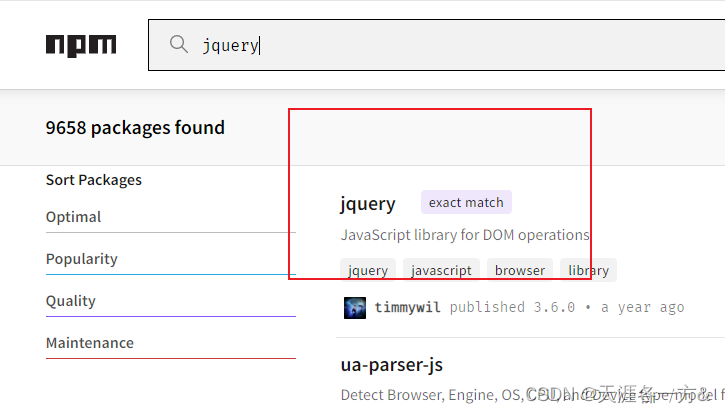Sort packages by Optimal
Screen dimensions: 725x413
(x=74, y=217)
